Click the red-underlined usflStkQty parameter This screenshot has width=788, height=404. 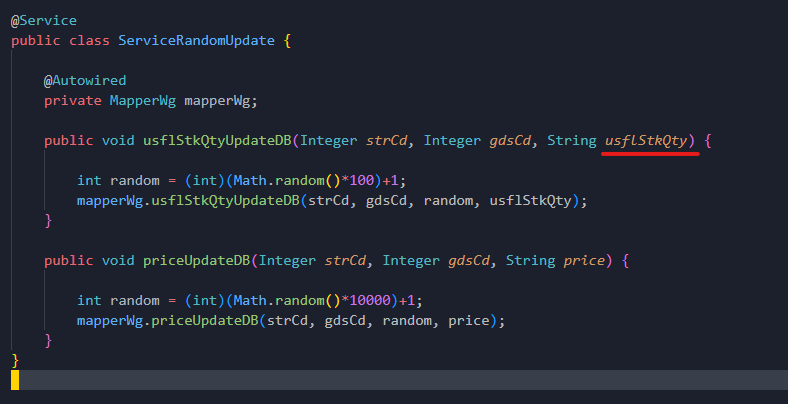point(646,140)
